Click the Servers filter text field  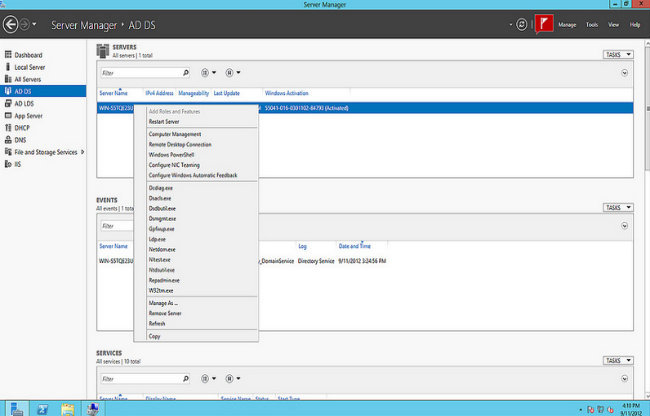click(x=141, y=72)
